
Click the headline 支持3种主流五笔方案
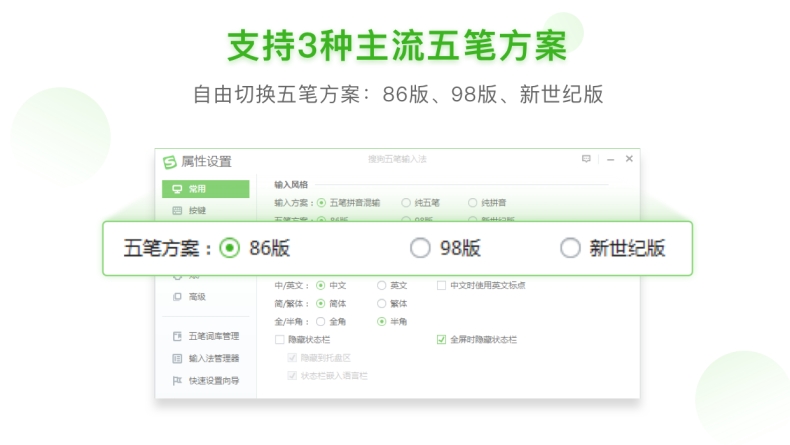398,46
